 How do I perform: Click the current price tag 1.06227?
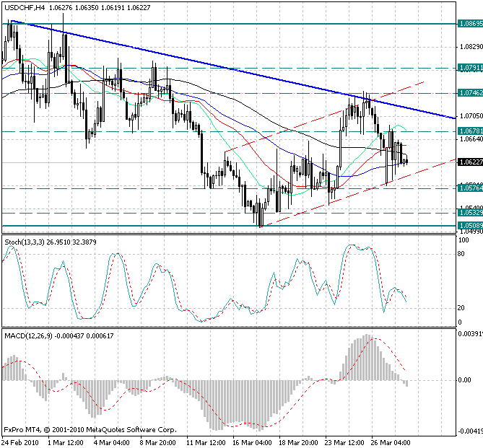tap(471, 162)
